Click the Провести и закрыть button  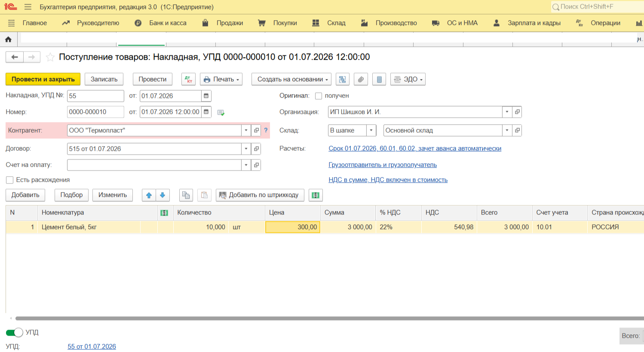click(43, 79)
